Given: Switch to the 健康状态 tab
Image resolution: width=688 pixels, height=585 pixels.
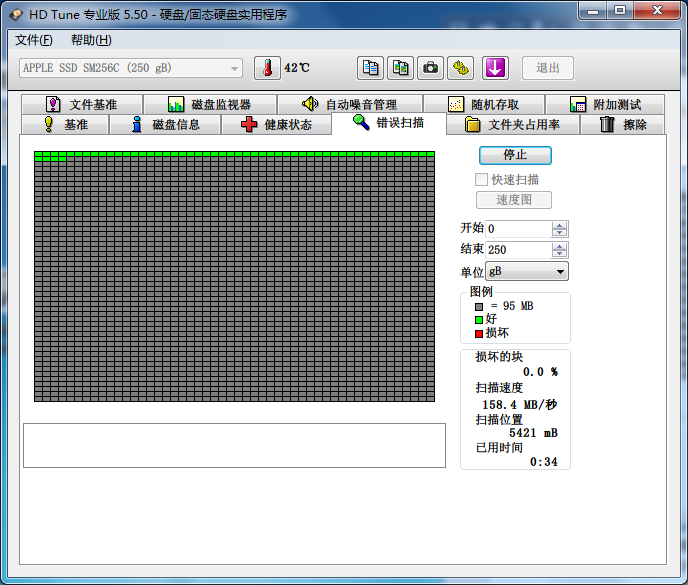Looking at the screenshot, I should click(276, 125).
